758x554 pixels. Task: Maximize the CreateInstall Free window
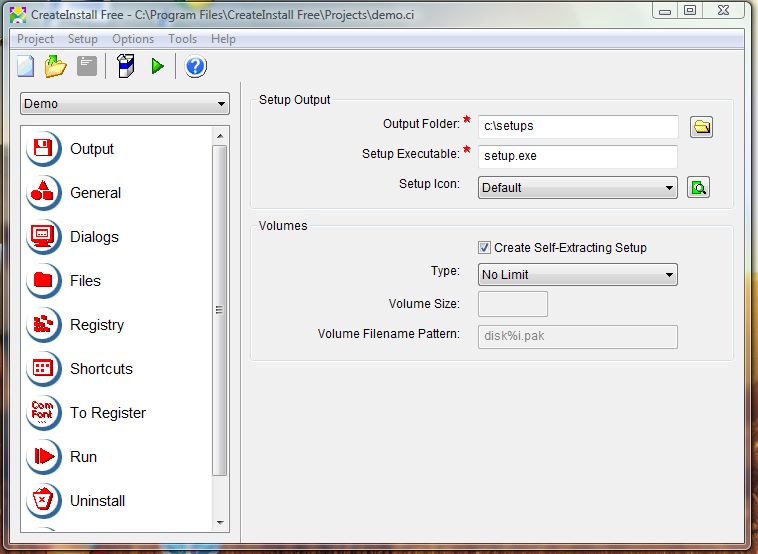(x=690, y=10)
